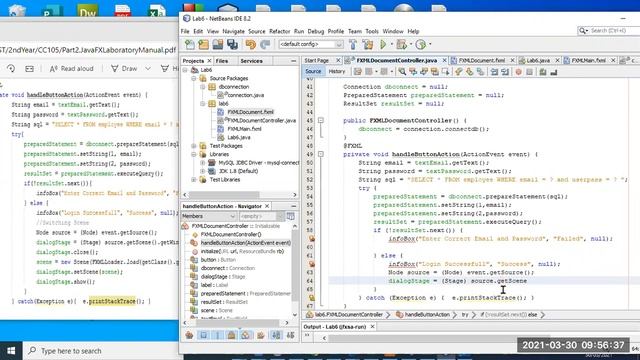
Task: Click the Find Next Occurrence icon
Action: [424, 72]
